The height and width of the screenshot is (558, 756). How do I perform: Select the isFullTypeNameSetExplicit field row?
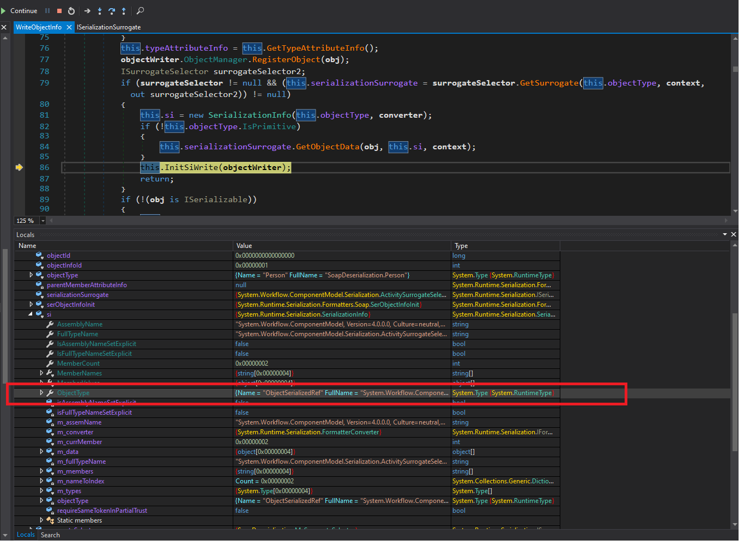pos(287,413)
